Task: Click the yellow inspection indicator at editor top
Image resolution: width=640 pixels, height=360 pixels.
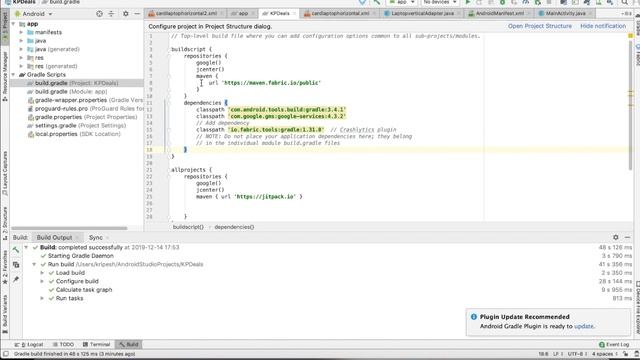Action: click(x=630, y=36)
